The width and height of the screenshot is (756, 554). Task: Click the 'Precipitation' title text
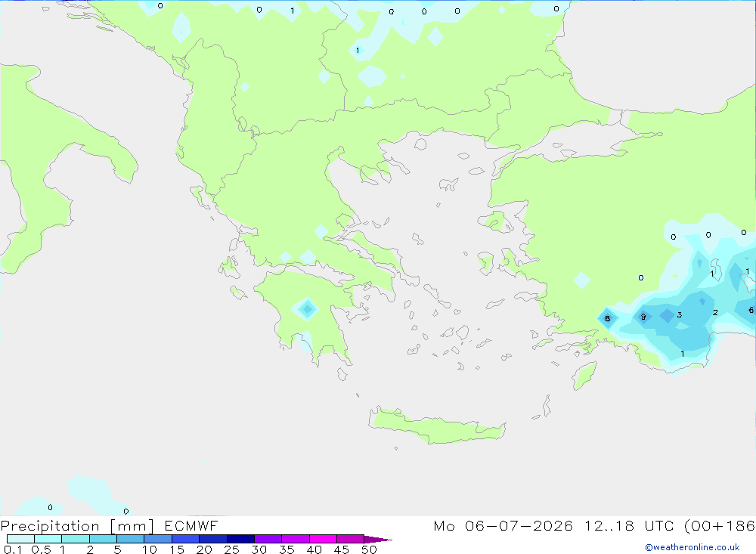pyautogui.click(x=50, y=526)
